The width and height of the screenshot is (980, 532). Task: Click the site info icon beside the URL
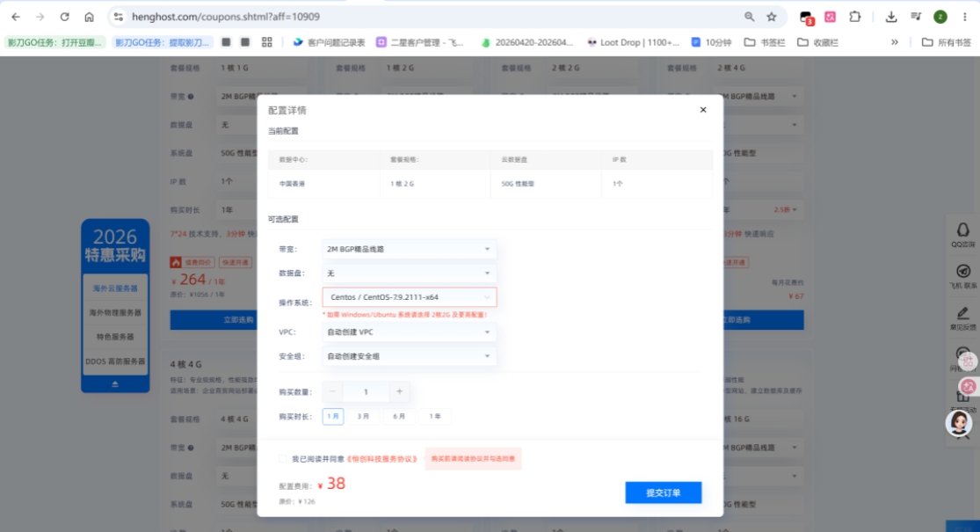pos(118,17)
